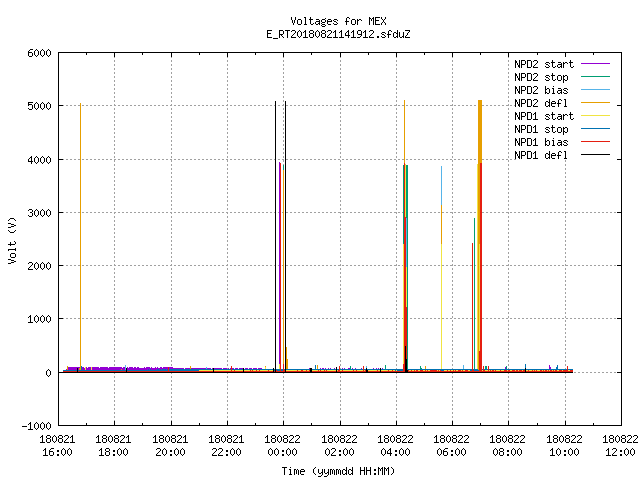Select 'NPD2 start' legend label
This screenshot has height=480, width=640.
pos(544,64)
